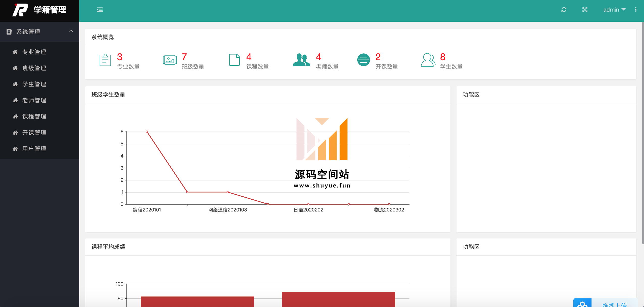Screen dimensions: 644x307
Task: Click home icon beside 课程管理
Action: click(15, 116)
